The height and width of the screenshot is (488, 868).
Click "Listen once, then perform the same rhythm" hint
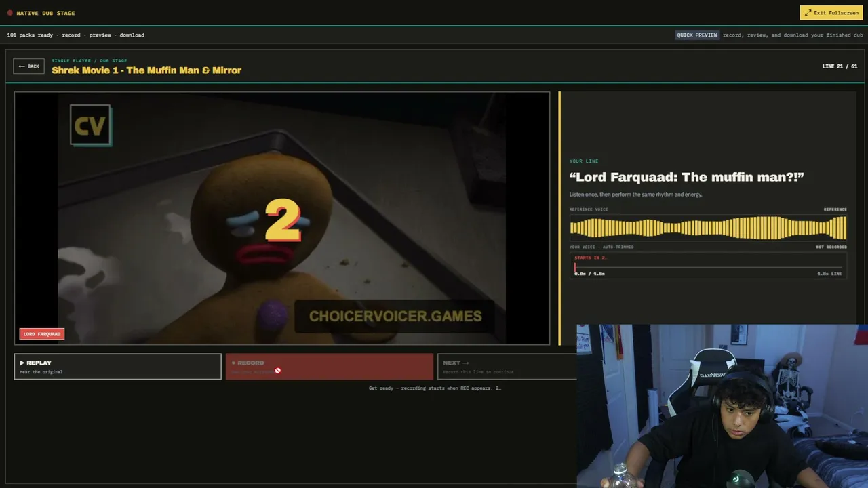click(x=636, y=195)
